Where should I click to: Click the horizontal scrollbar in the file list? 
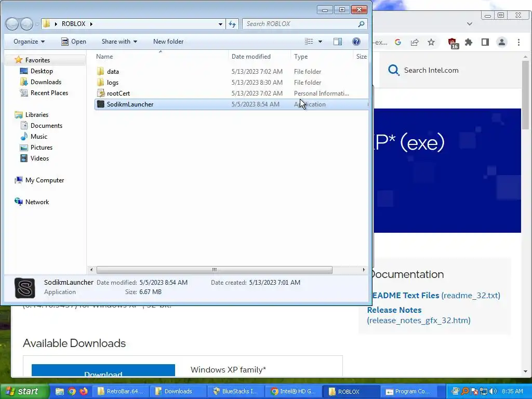coord(214,270)
